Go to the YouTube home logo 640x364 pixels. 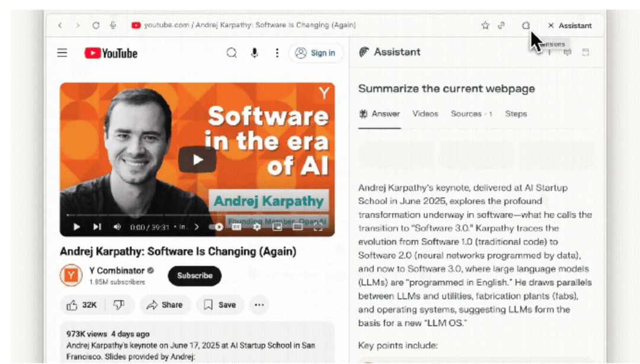point(111,53)
